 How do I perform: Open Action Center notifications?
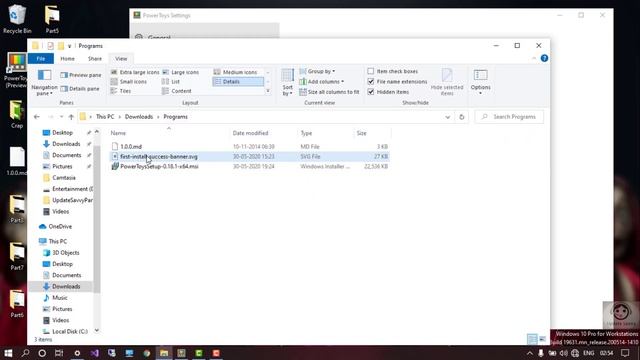tap(624, 353)
